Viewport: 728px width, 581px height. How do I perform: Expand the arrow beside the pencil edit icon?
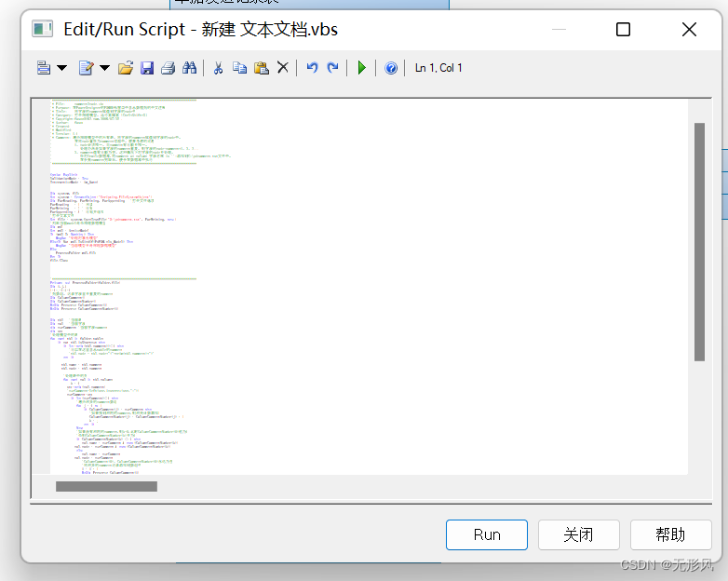click(x=105, y=68)
